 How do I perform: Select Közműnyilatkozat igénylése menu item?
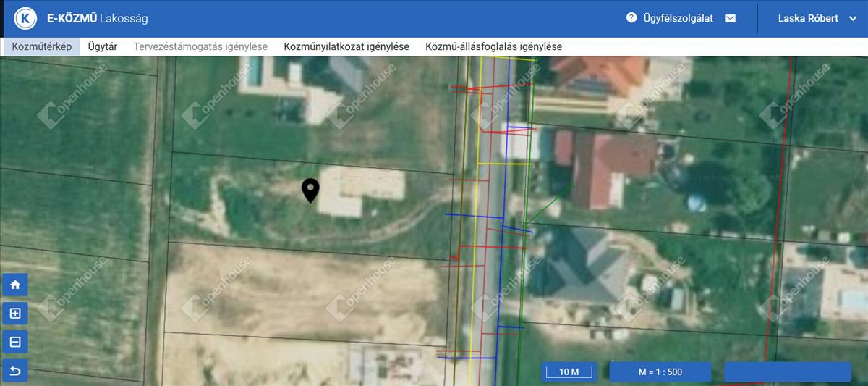pyautogui.click(x=346, y=46)
